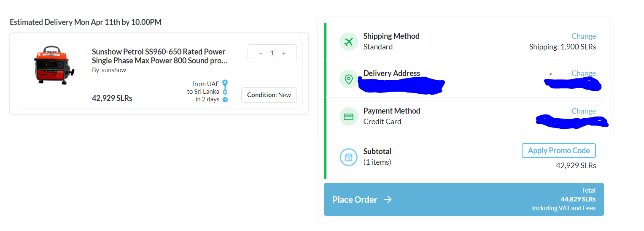Image resolution: width=644 pixels, height=231 pixels.
Task: Click the arrow on Place Order button
Action: (388, 199)
